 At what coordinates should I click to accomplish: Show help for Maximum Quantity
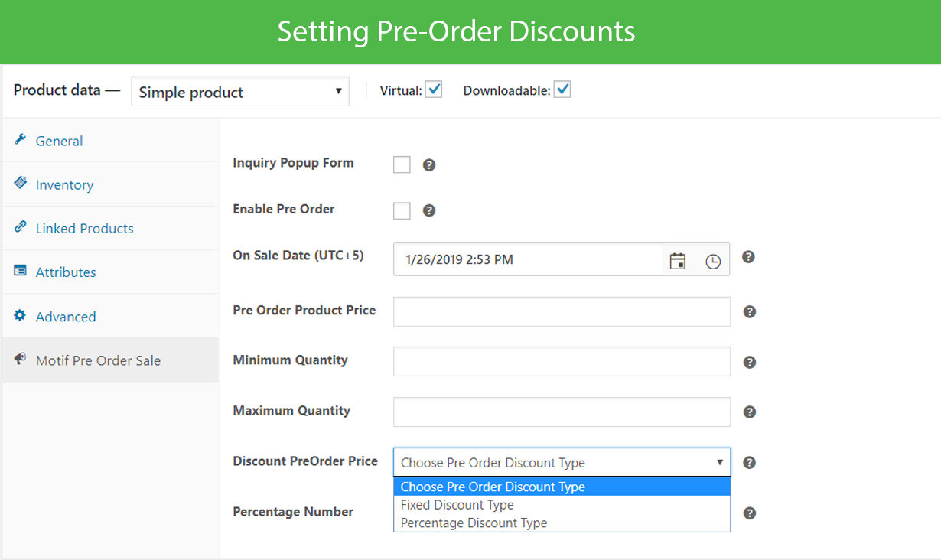750,412
